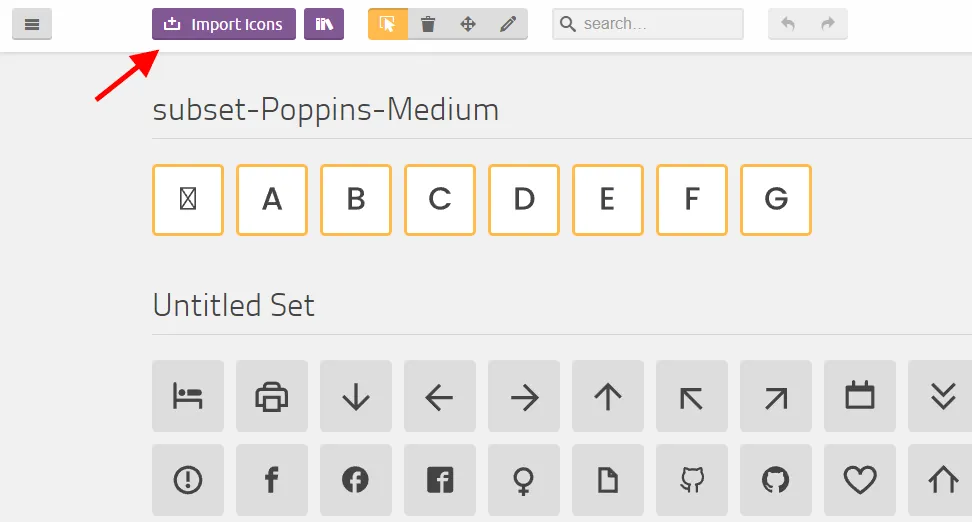Open the icon library
972x522 pixels.
click(324, 24)
